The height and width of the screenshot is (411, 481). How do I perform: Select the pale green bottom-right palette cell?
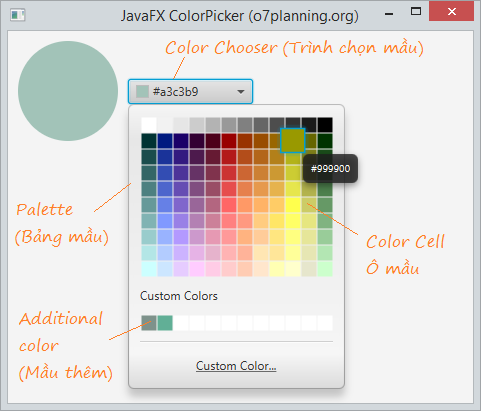(325, 269)
